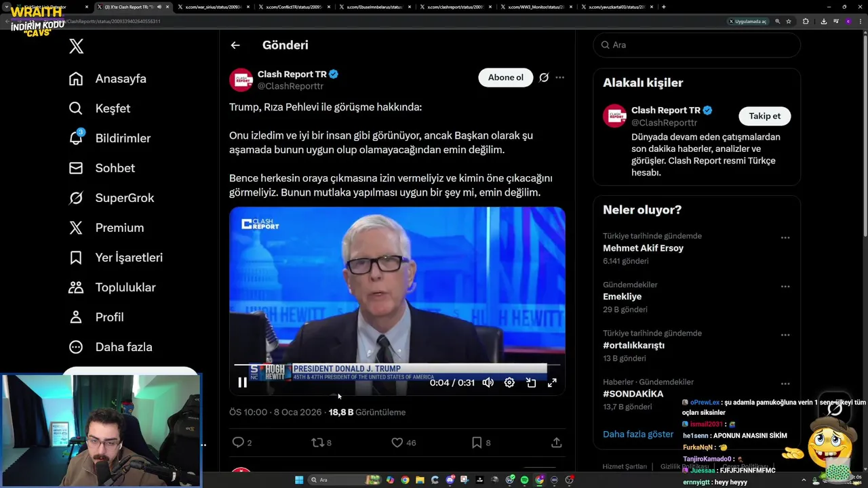Open Spotify from taskbar

point(524,480)
